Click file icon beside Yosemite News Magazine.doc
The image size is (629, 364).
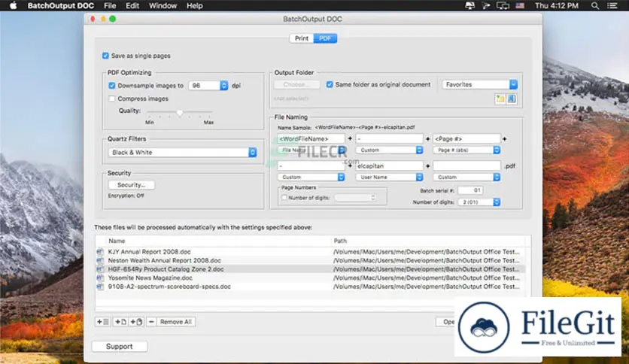tap(100, 278)
